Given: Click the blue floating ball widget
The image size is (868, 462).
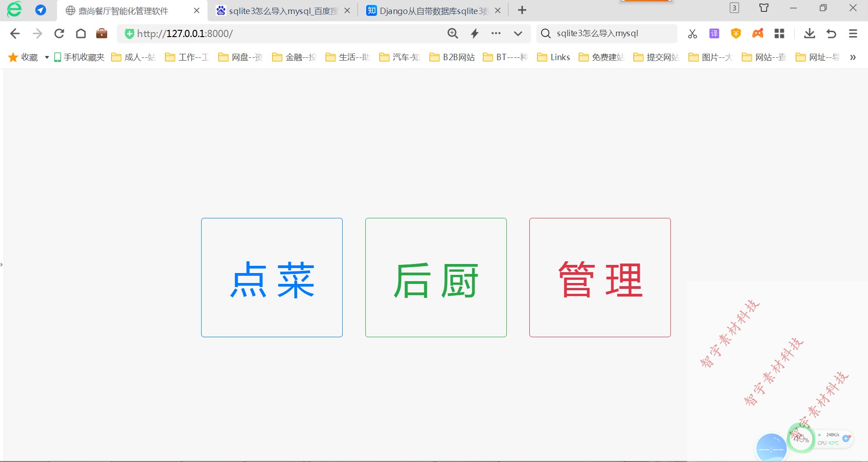Looking at the screenshot, I should point(771,448).
